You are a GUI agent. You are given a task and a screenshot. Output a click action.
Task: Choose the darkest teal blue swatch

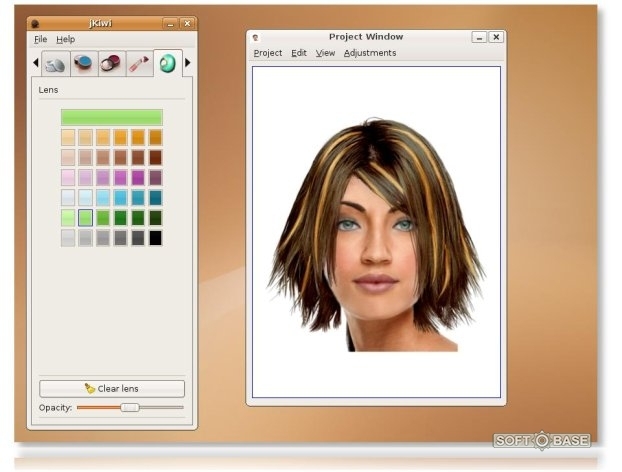pyautogui.click(x=156, y=198)
